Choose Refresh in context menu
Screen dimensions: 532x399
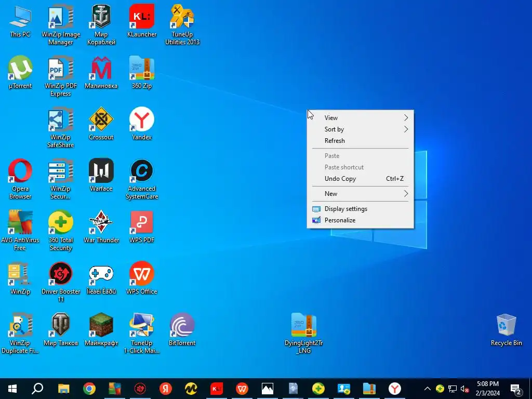(x=361, y=141)
